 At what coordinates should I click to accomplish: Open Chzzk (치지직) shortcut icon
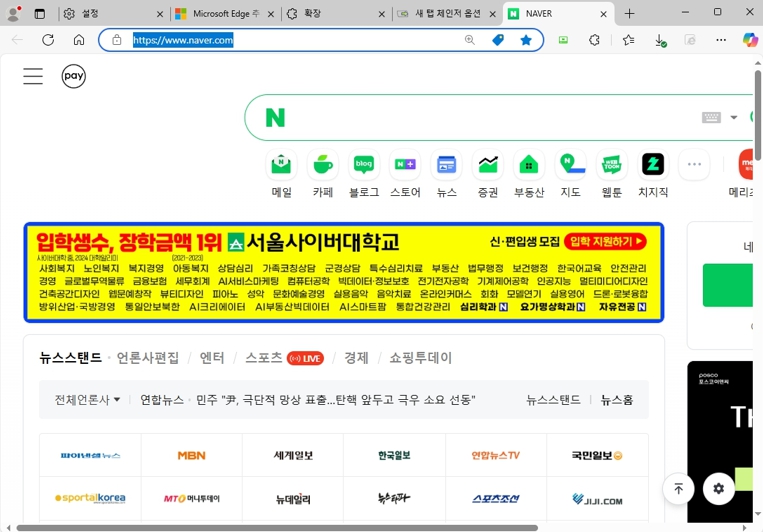tap(653, 165)
